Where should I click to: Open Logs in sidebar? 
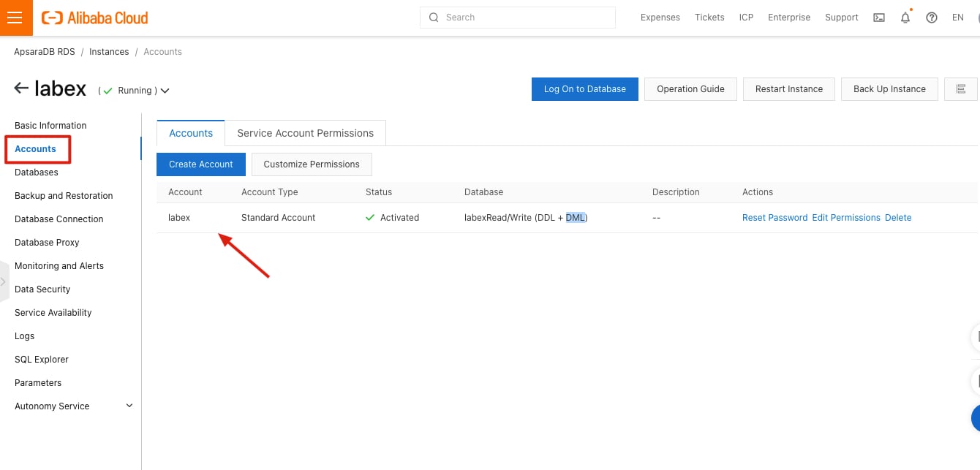(x=24, y=336)
